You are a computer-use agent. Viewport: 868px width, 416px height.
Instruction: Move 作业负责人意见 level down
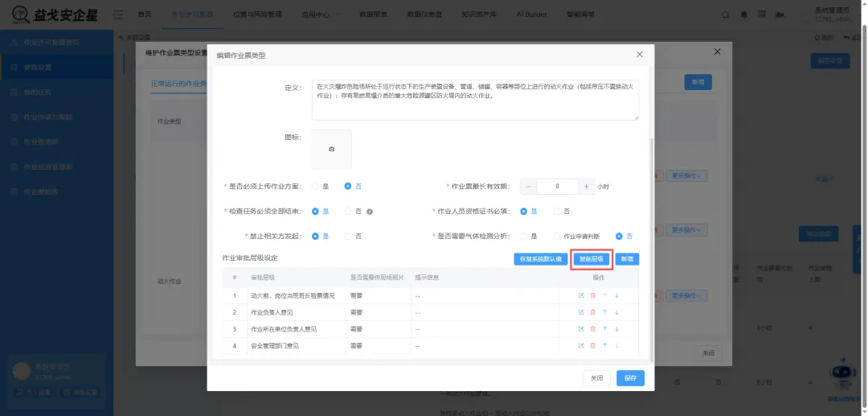pos(616,312)
